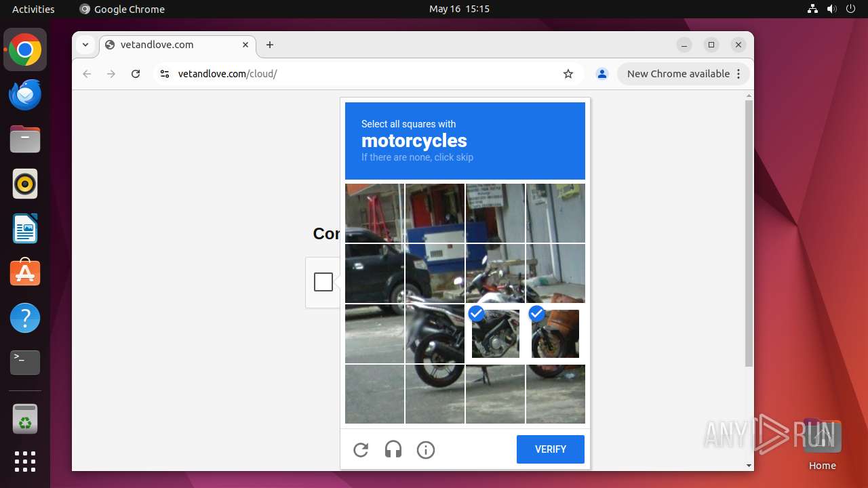
Task: Open Trash from dock
Action: coord(25,419)
